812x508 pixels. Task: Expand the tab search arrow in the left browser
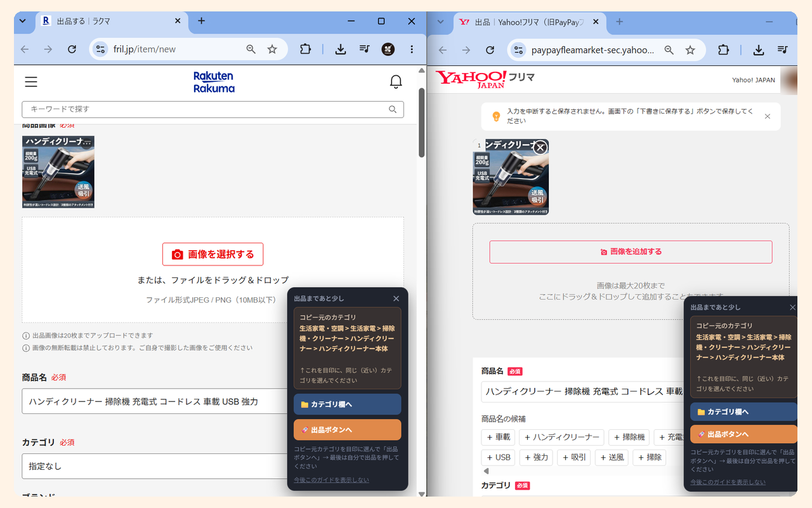click(23, 21)
